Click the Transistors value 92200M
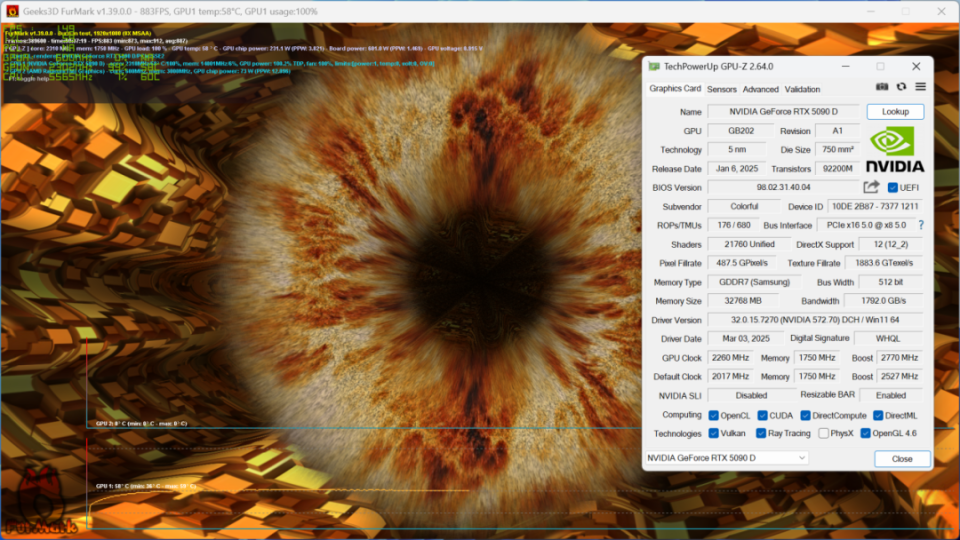 click(x=838, y=168)
